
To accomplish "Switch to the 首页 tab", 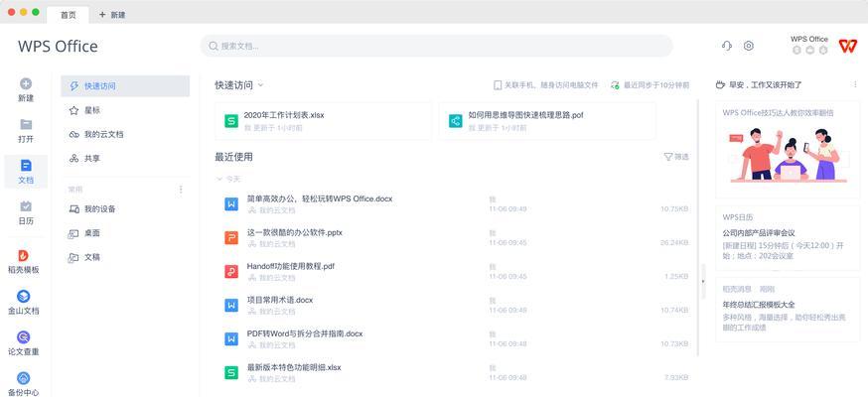I will coord(69,15).
